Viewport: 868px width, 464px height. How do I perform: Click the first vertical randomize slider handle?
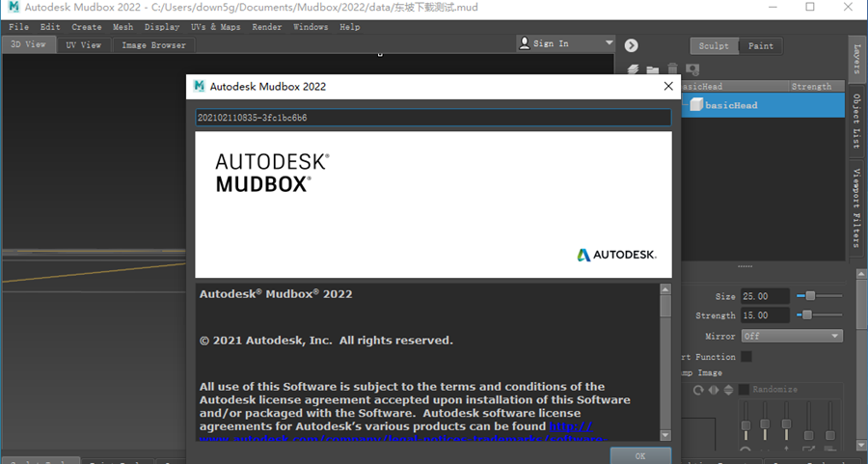pyautogui.click(x=746, y=425)
